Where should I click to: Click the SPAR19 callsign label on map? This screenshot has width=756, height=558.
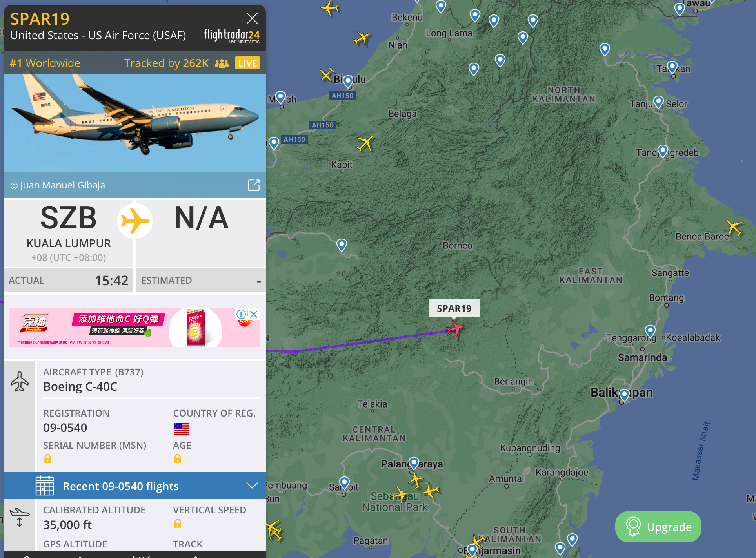(x=454, y=308)
